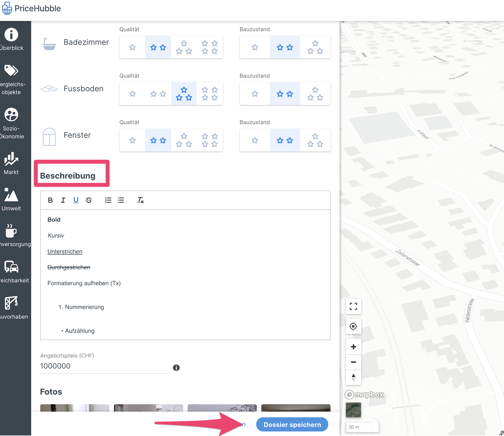Click the Bold text line in editor
504x436 pixels.
(x=54, y=220)
